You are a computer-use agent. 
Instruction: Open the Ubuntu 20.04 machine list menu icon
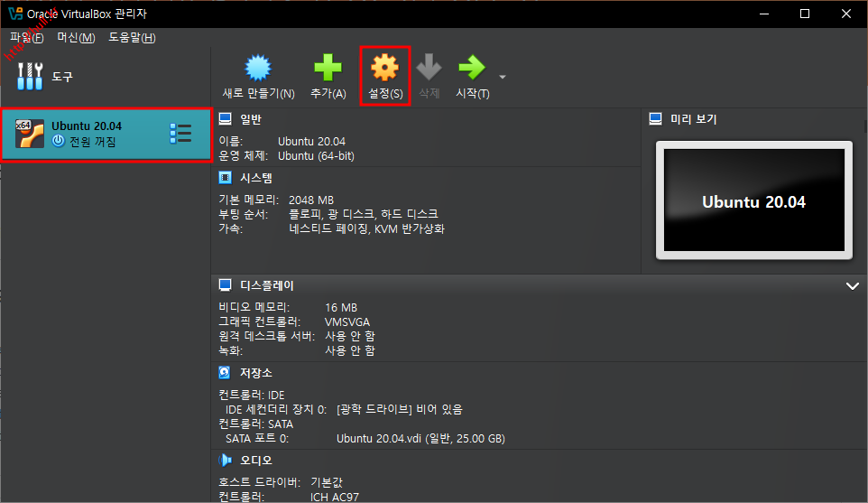tap(180, 134)
